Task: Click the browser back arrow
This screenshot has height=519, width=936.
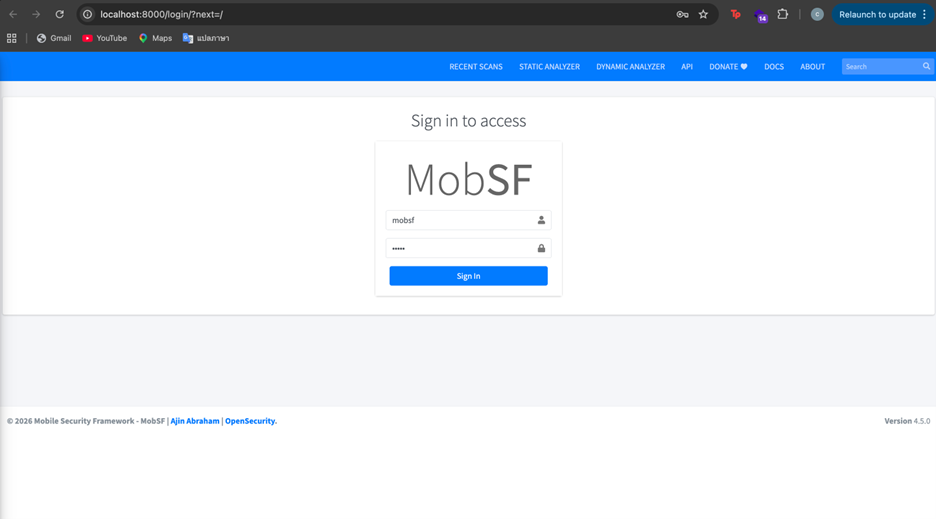Action: point(13,14)
